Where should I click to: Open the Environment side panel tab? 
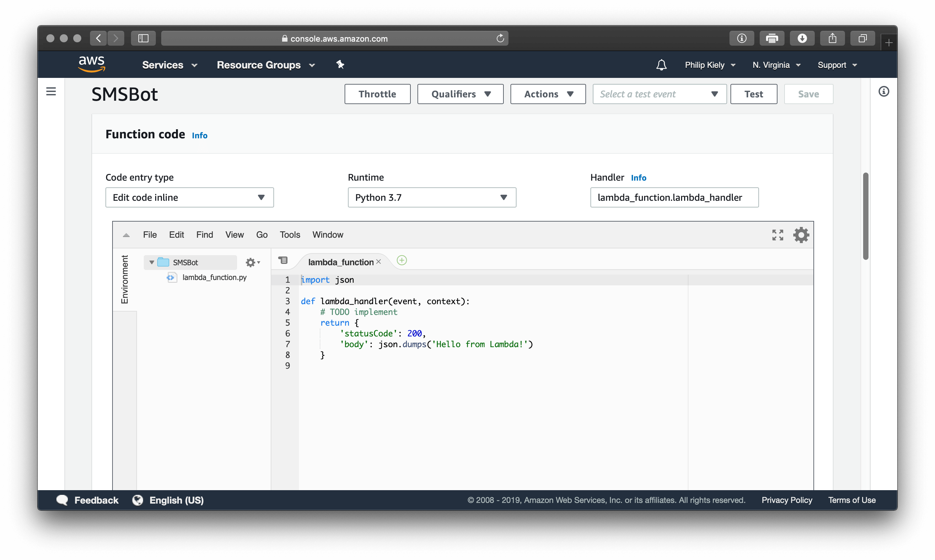(x=125, y=279)
